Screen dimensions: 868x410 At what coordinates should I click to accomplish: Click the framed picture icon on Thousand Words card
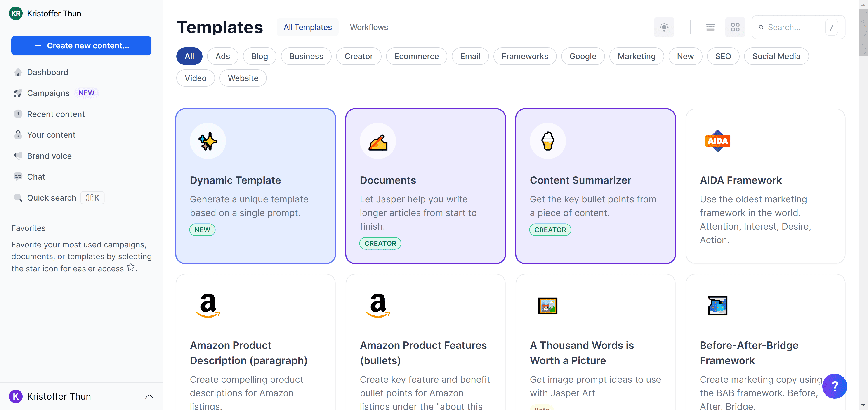tap(548, 306)
